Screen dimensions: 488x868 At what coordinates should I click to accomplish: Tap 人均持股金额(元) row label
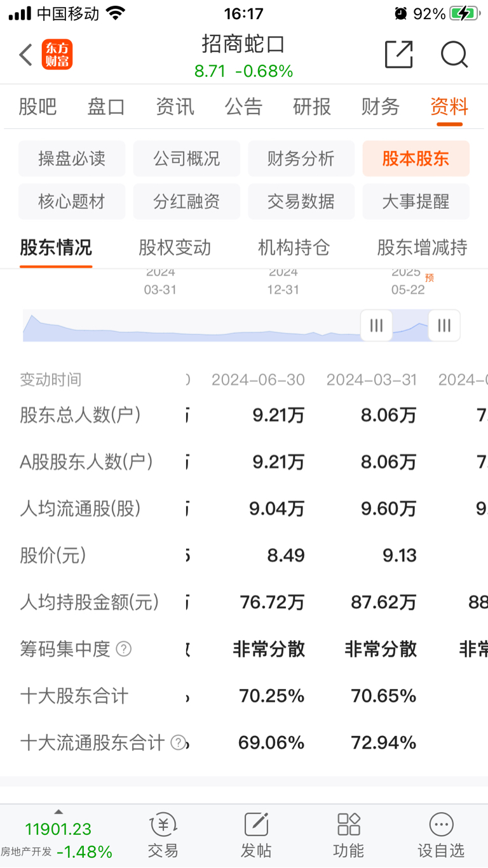[90, 602]
